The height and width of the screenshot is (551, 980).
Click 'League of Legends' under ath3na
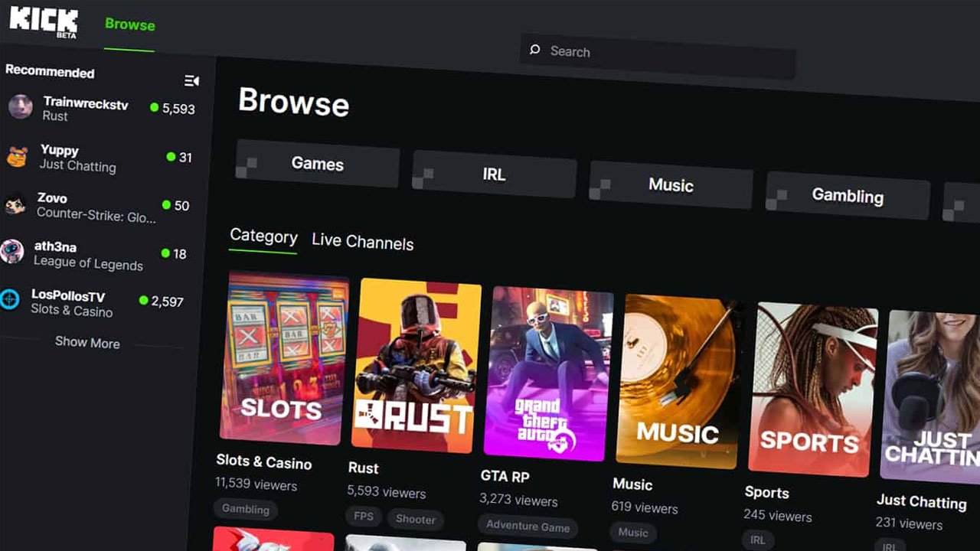(88, 263)
